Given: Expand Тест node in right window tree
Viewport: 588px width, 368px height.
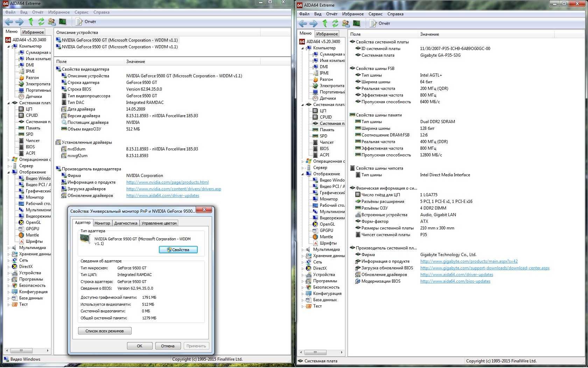Looking at the screenshot, I should click(303, 306).
